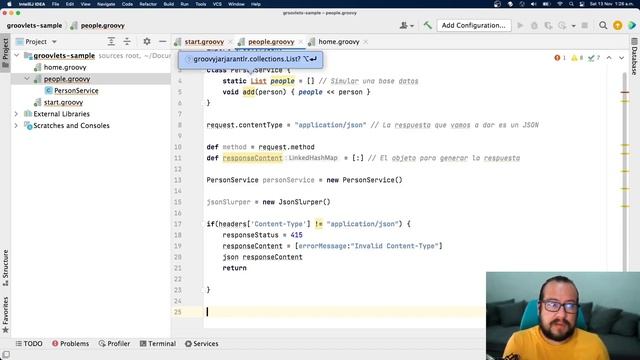
Task: Expand External Libraries node
Action: pos(16,114)
